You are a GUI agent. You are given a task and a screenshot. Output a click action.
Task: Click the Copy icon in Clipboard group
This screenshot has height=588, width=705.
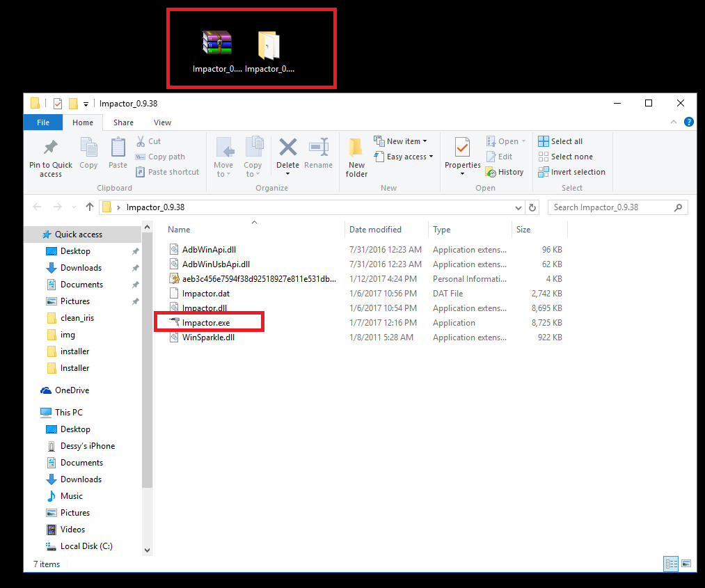(88, 148)
